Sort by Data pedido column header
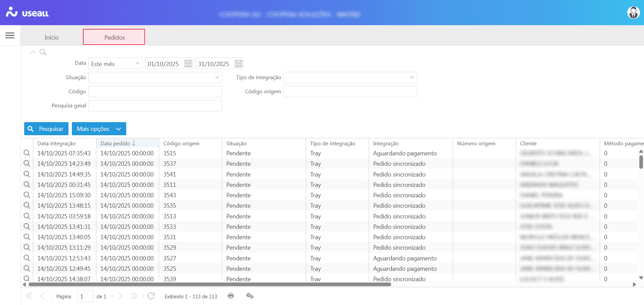Viewport: 644px width, 305px height. coord(115,143)
